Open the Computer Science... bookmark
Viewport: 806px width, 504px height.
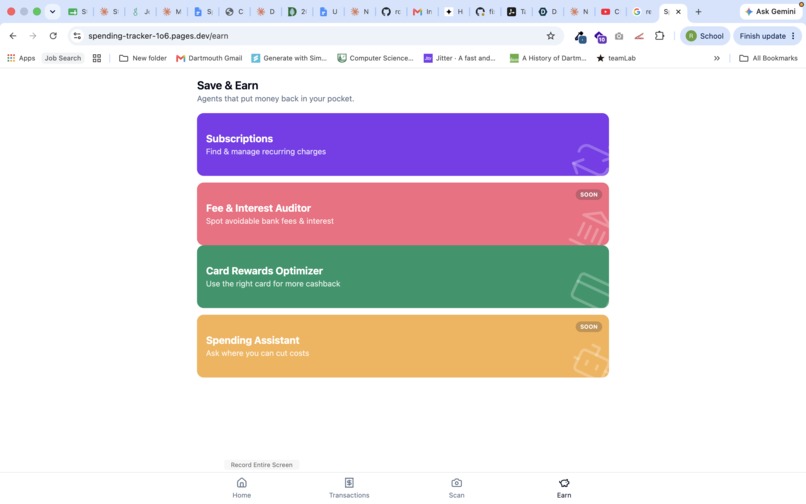(x=375, y=58)
